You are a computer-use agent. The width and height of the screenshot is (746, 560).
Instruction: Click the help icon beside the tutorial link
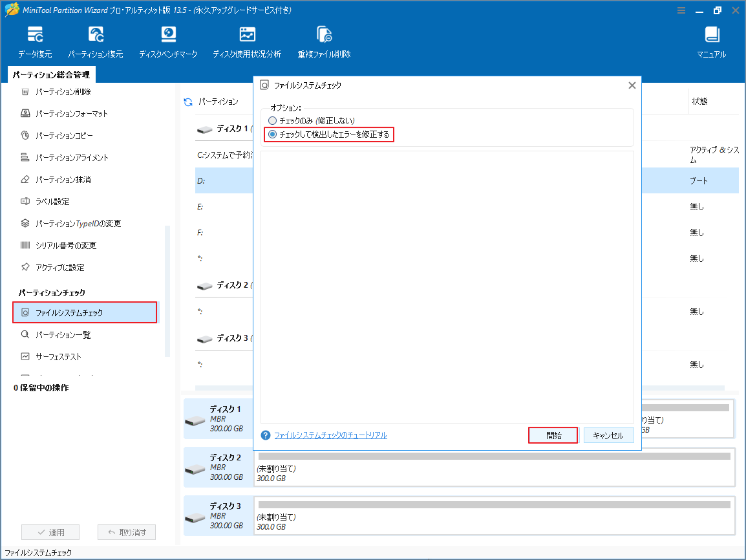coord(265,435)
